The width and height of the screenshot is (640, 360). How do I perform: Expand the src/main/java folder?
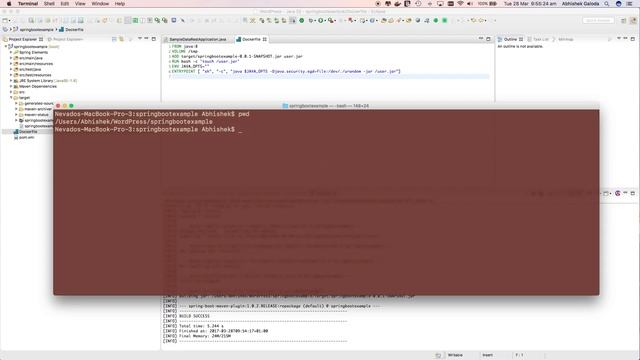pos(11,58)
